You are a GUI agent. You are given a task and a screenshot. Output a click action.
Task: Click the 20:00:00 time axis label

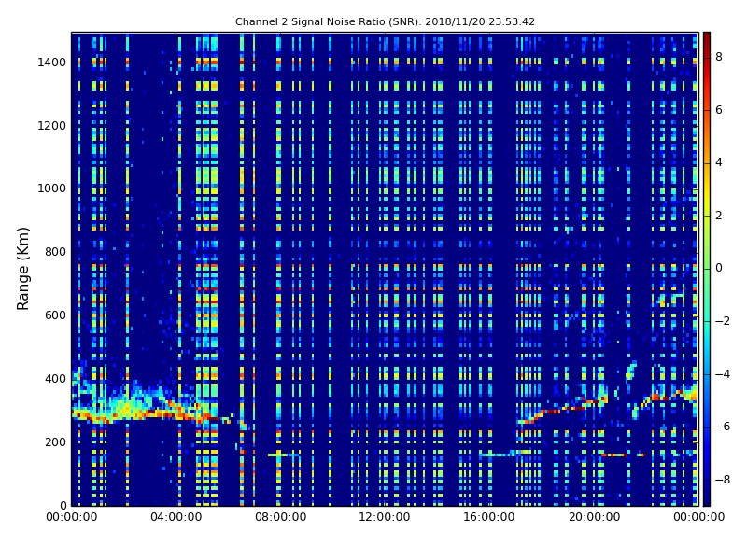click(594, 517)
